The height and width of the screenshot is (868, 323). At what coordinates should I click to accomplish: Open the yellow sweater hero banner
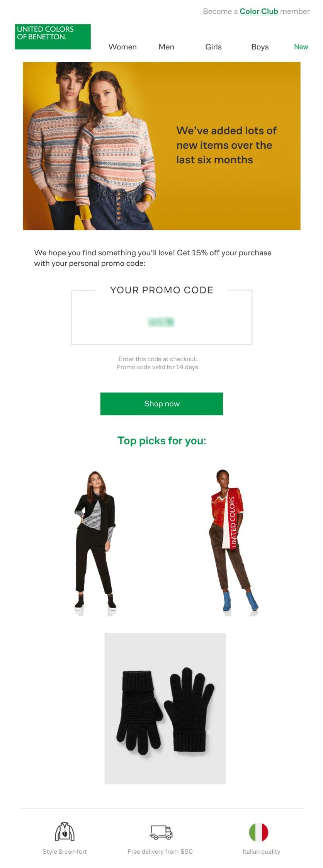(x=161, y=146)
